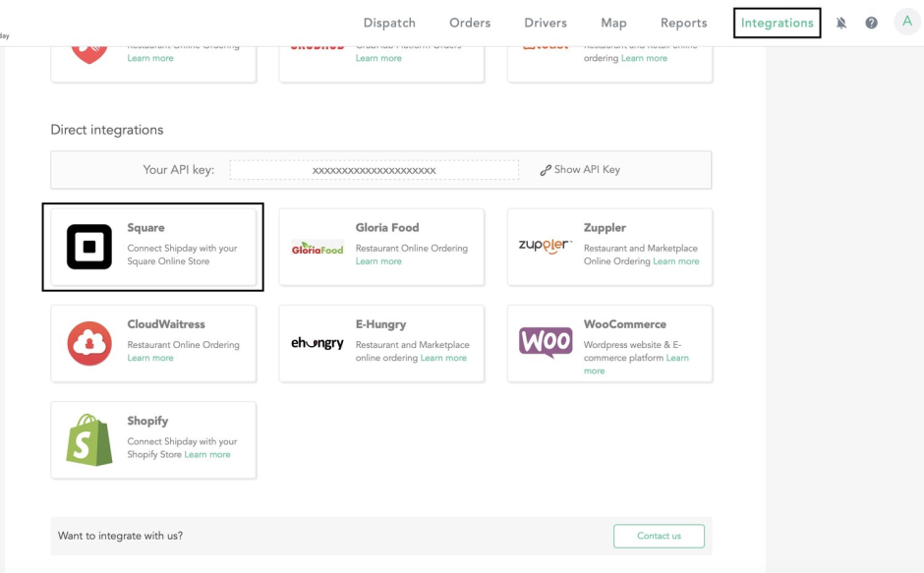The height and width of the screenshot is (573, 924).
Task: Select the Integrations tab
Action: (x=777, y=23)
